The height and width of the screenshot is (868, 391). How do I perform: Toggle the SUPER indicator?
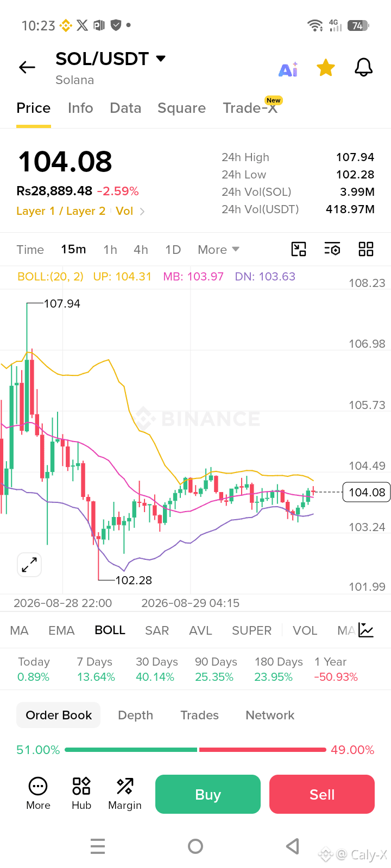(x=251, y=630)
